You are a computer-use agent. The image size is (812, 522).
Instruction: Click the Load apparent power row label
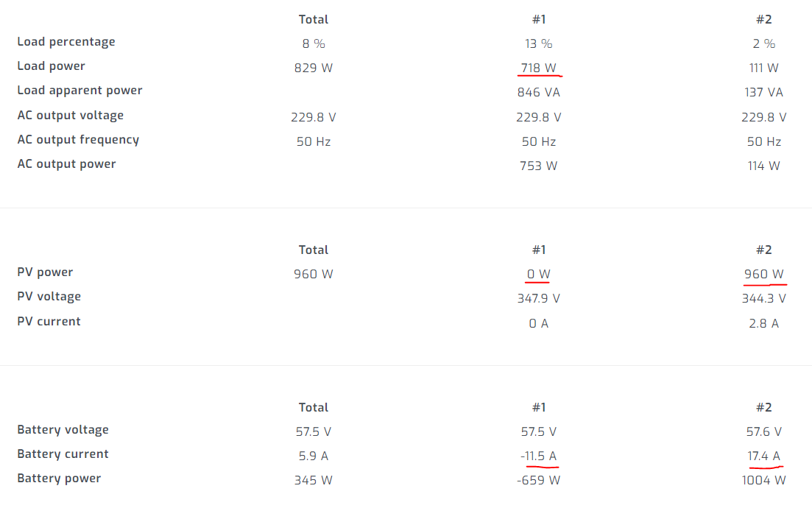(x=80, y=91)
